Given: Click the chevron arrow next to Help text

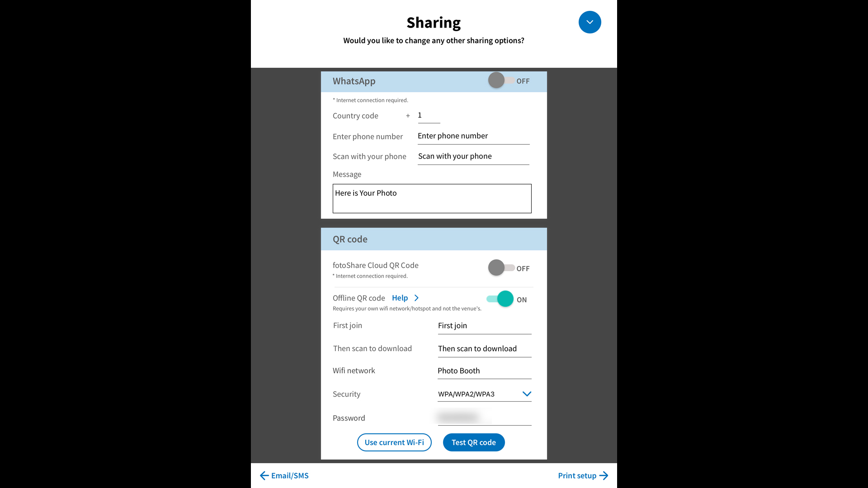Looking at the screenshot, I should pyautogui.click(x=415, y=297).
